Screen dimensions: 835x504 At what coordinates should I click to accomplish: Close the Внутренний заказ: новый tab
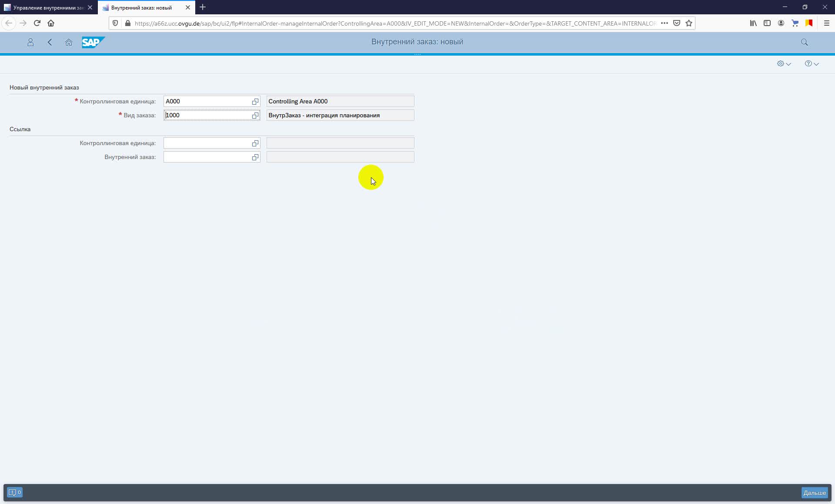point(188,7)
